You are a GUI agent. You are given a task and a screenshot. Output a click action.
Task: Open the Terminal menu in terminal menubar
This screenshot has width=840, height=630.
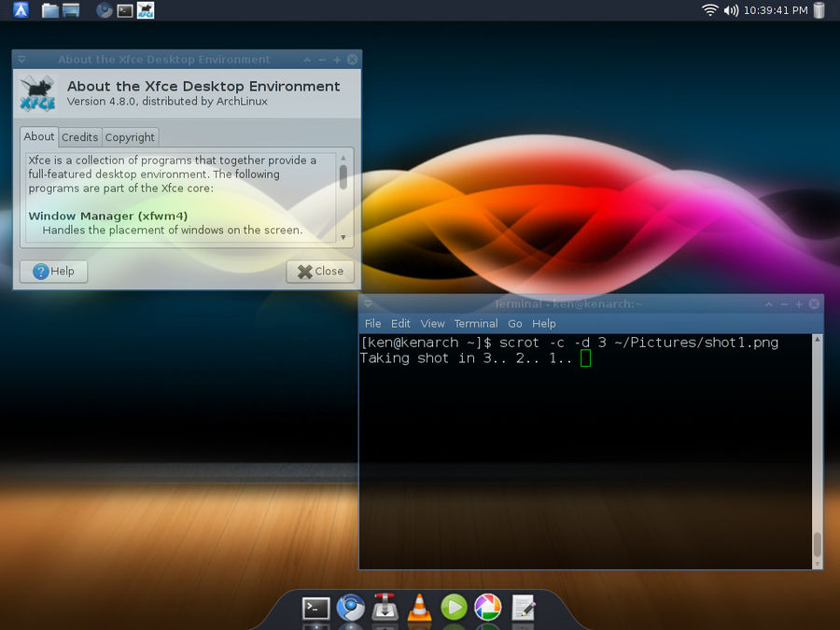pos(476,324)
